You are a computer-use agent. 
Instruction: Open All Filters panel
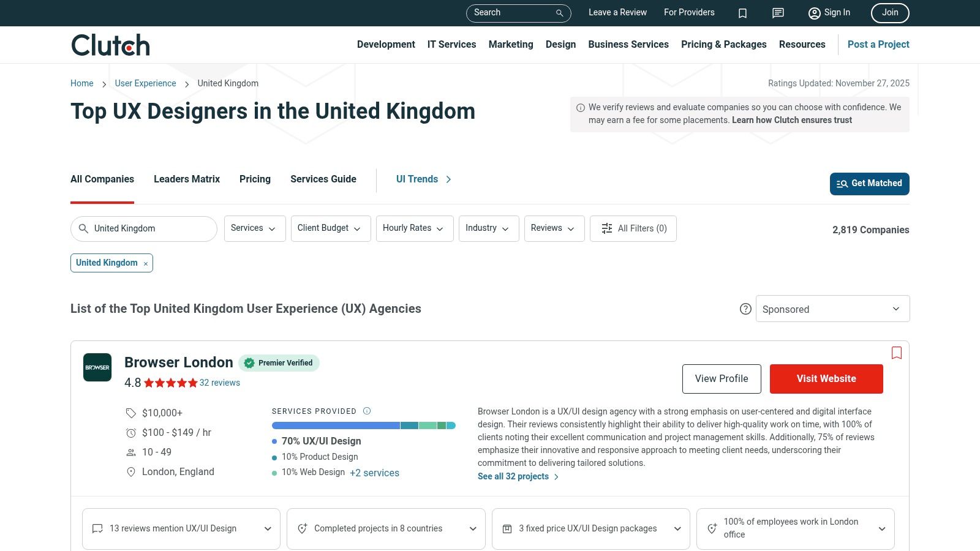(x=633, y=228)
